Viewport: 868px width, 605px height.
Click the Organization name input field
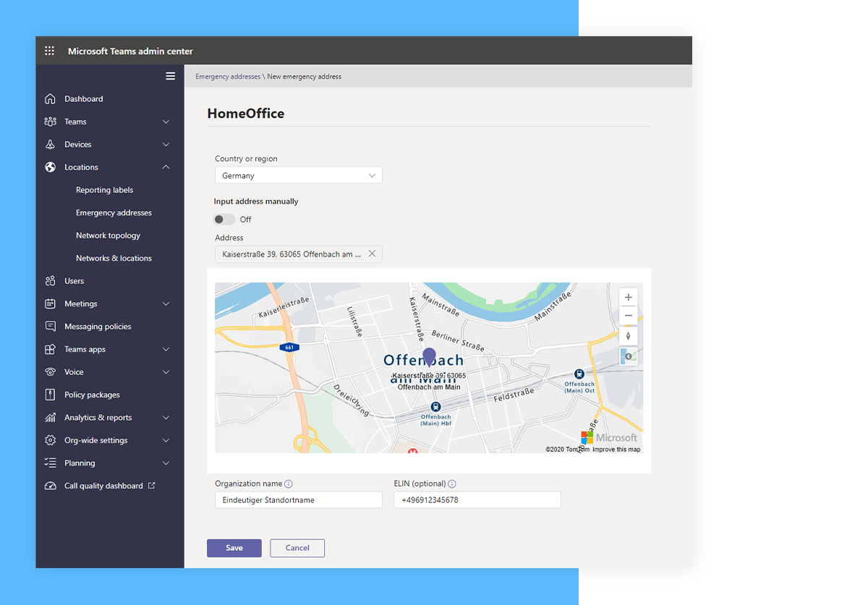tap(299, 500)
